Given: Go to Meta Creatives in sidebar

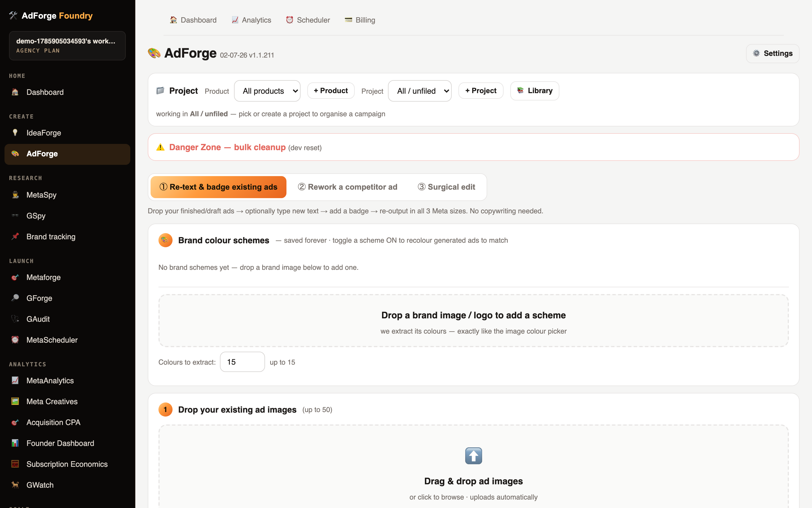Looking at the screenshot, I should [x=67, y=401].
